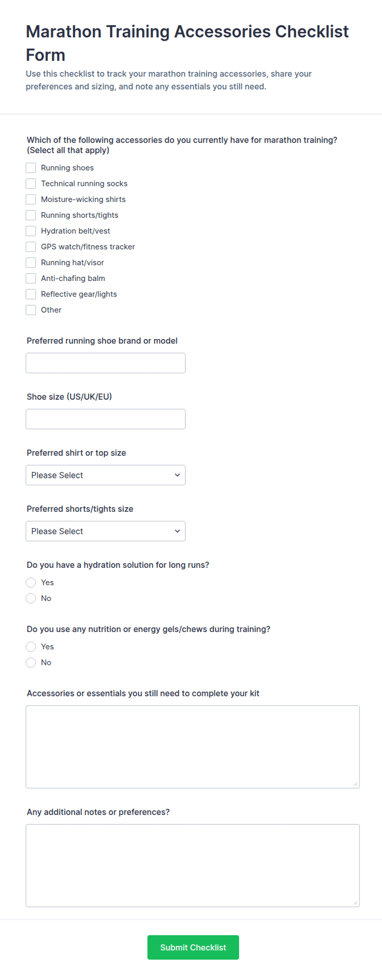Enable the Hydration belt/vest checkbox
Image resolution: width=382 pixels, height=980 pixels.
click(31, 231)
